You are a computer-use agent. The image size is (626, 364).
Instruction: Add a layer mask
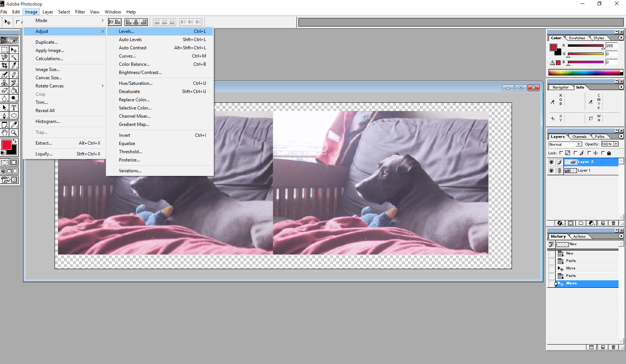point(571,223)
